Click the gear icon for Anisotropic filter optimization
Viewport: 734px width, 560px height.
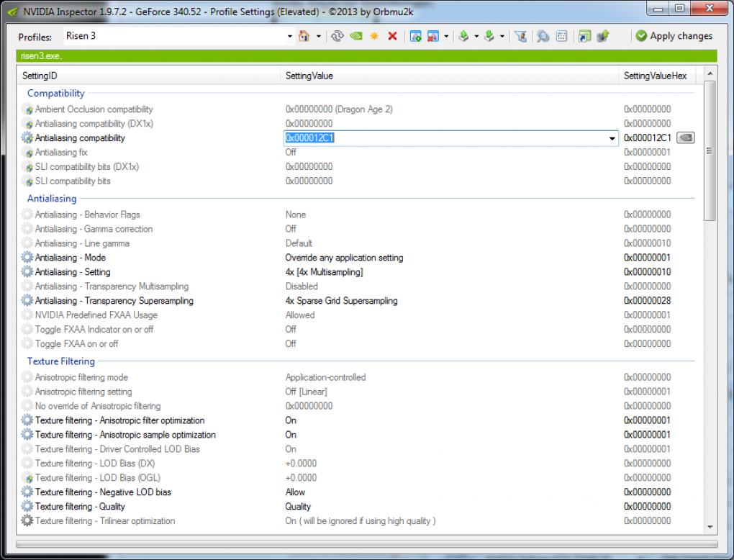[27, 420]
